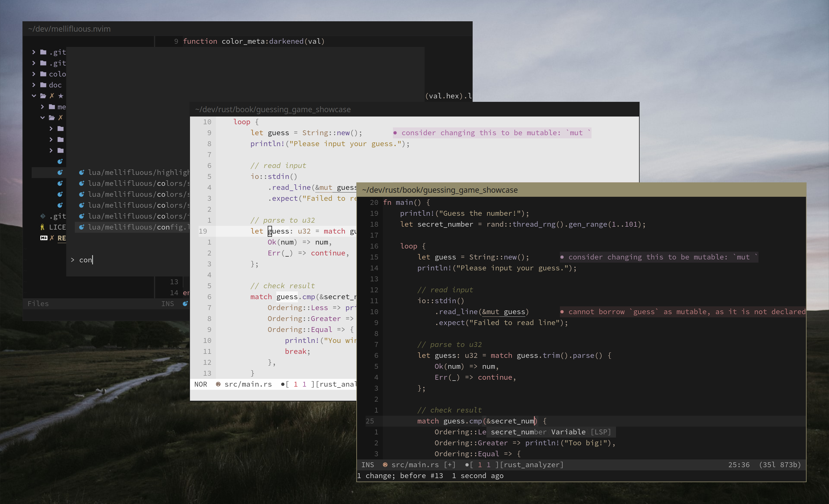Click the keys icon beside LICENSE
This screenshot has height=504, width=829.
pyautogui.click(x=42, y=227)
